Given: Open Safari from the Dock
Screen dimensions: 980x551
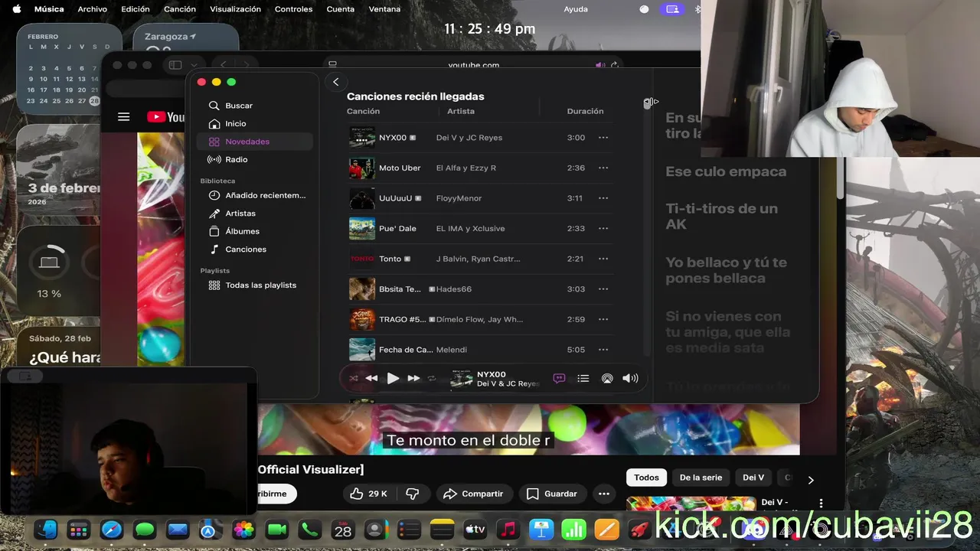Looking at the screenshot, I should (112, 530).
